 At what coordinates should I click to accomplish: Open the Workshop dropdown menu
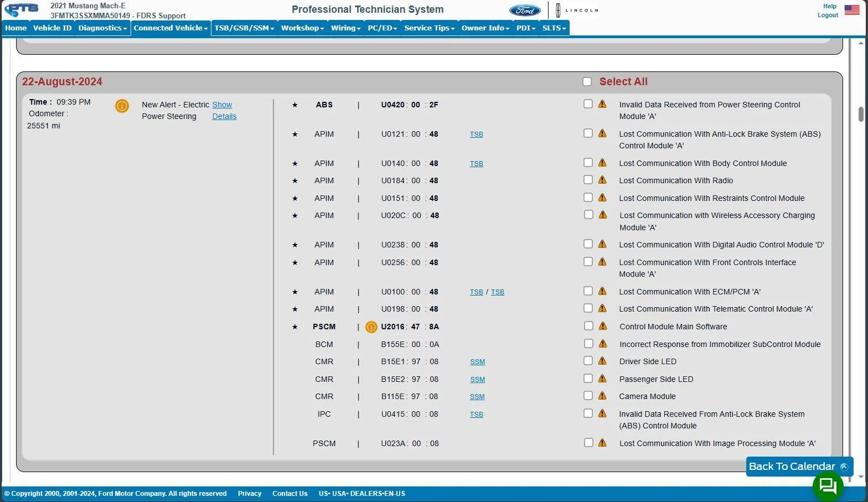(302, 28)
